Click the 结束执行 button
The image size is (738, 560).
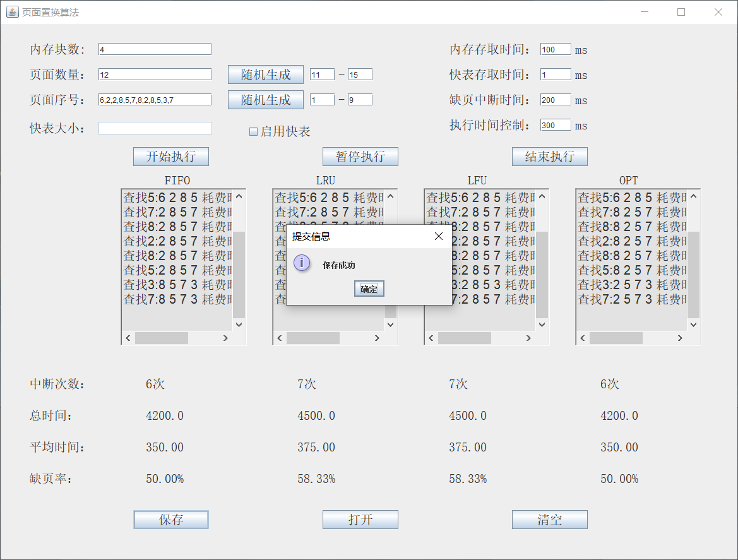click(x=550, y=157)
